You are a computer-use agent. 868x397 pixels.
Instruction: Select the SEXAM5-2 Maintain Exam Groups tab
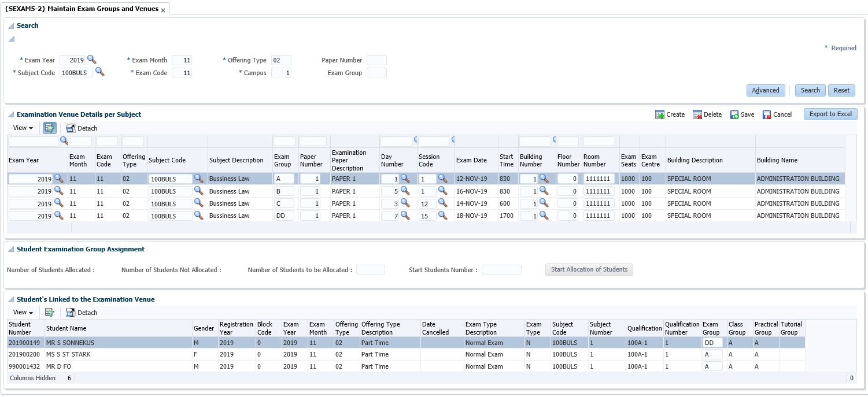(82, 9)
